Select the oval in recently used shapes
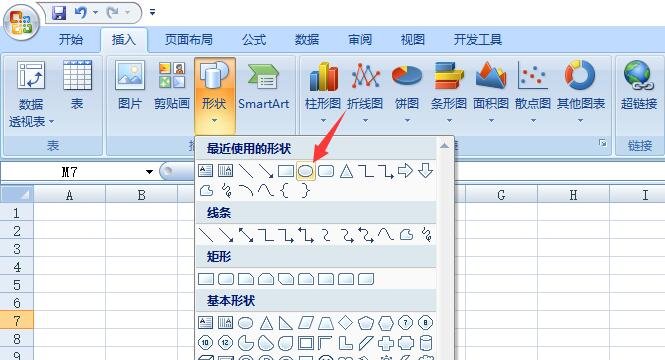Viewport: 665px width, 360px height. (x=305, y=171)
